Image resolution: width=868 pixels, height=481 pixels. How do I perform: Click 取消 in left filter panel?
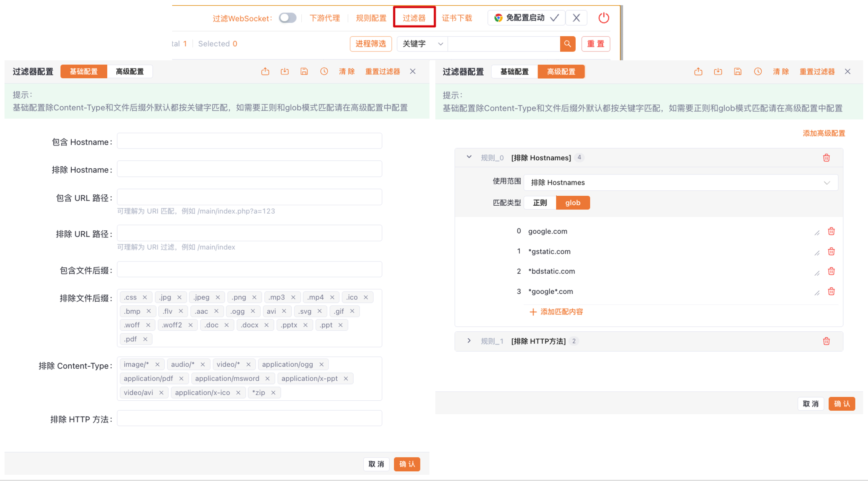pos(377,464)
